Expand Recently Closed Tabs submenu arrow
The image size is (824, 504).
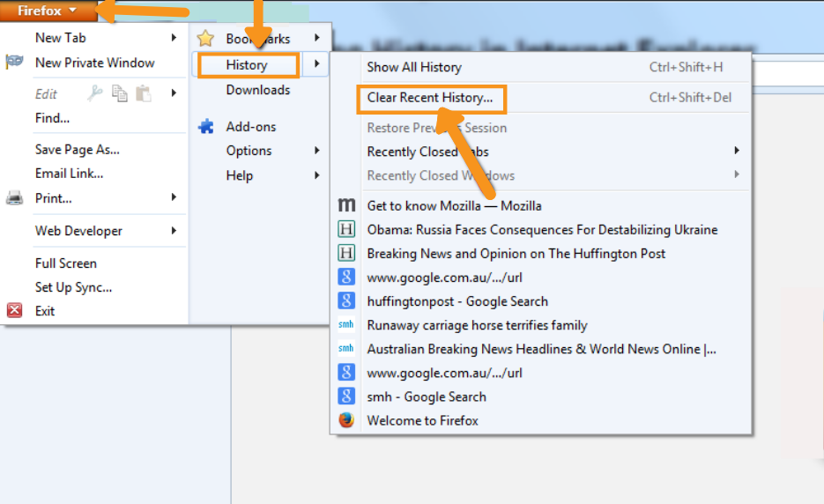[x=737, y=151]
